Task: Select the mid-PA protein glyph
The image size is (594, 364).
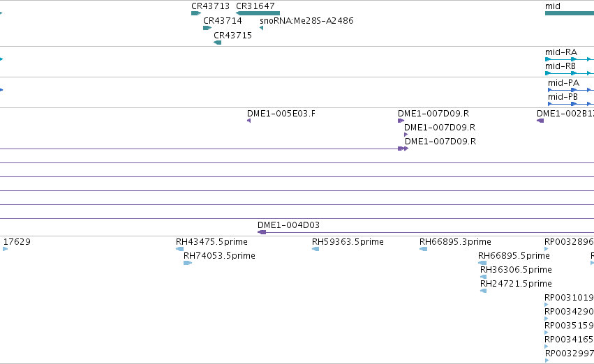Action: click(x=571, y=90)
